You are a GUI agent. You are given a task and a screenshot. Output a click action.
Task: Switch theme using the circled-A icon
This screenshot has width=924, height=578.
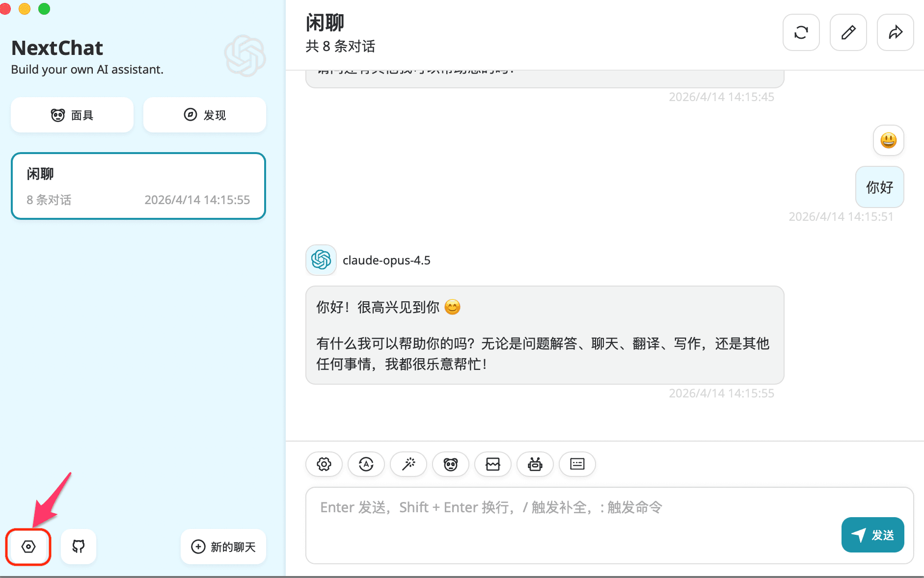366,464
